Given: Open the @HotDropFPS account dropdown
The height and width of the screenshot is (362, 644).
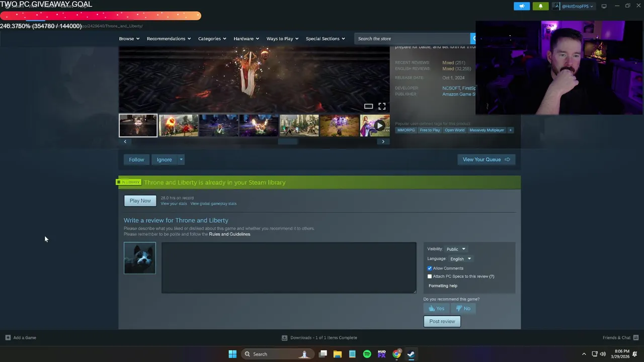Looking at the screenshot, I should click(574, 6).
